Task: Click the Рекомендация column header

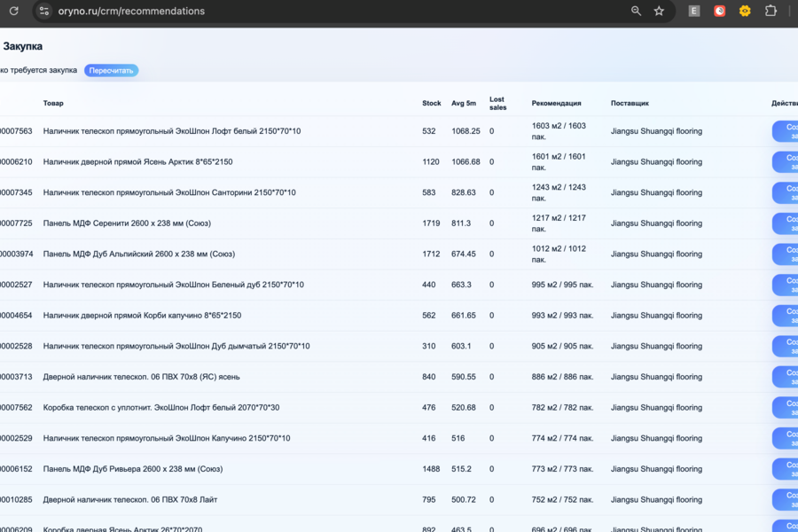Action: pos(556,104)
